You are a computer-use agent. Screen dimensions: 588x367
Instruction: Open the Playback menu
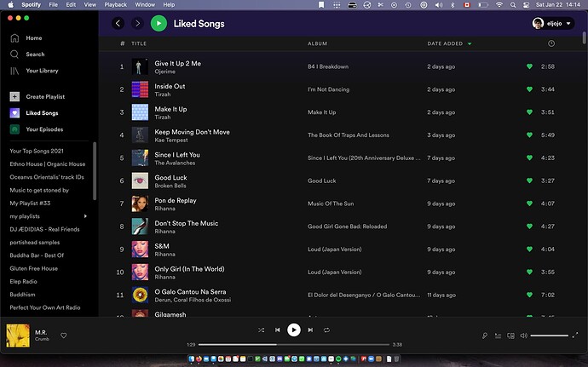[116, 4]
